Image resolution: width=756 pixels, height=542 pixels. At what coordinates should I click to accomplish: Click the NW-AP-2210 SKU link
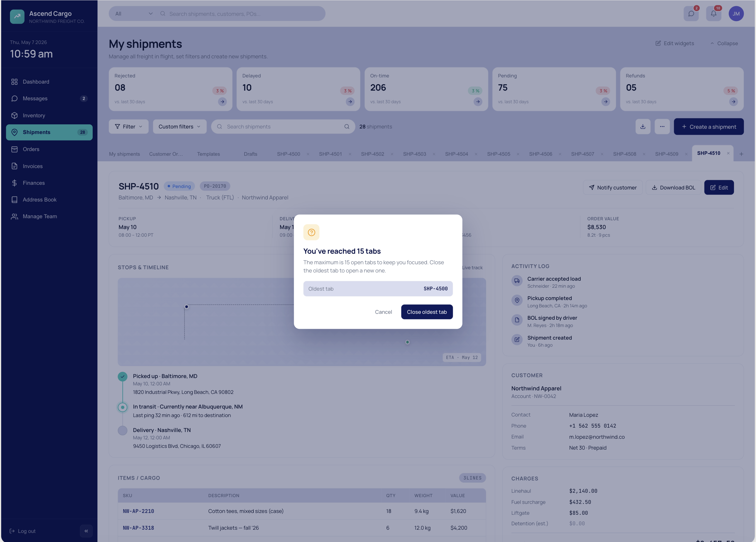(138, 511)
